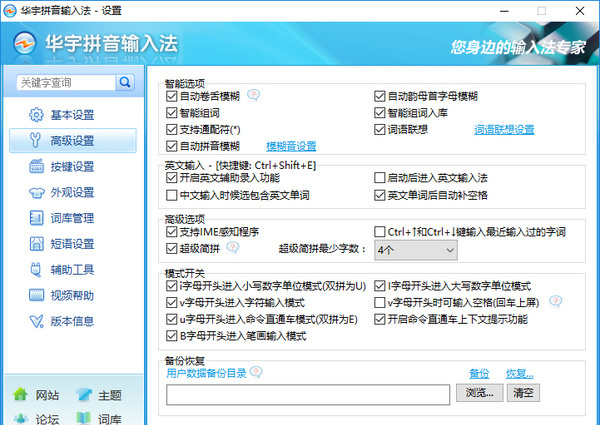Enable v字母开头时可输入空格
The height and width of the screenshot is (425, 600).
[x=380, y=303]
